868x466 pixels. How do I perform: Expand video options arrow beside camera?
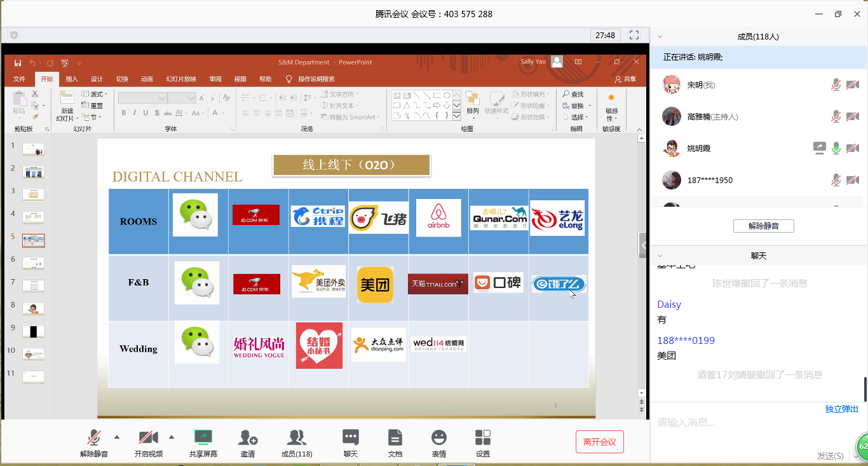click(x=171, y=437)
